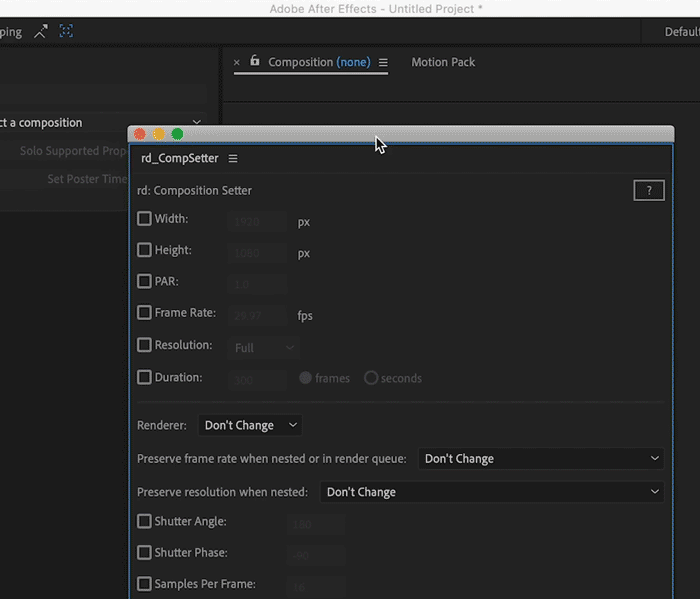Check the Shutter Angle option
The image size is (700, 599).
click(145, 521)
